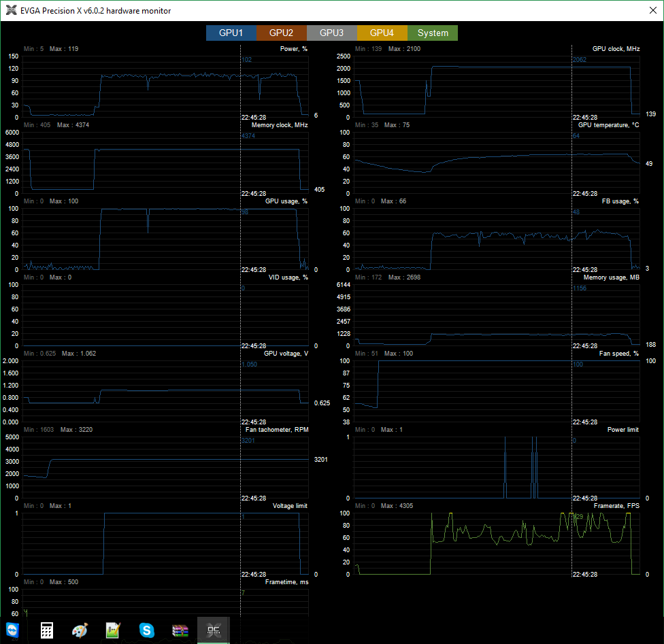Click the FB usage 'Max : 66' readout
This screenshot has height=644, width=664.
pyautogui.click(x=393, y=201)
